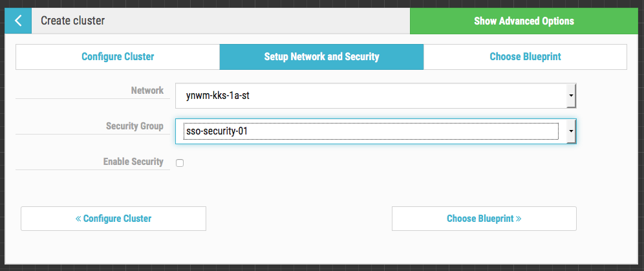Click the blank panel area between the bottom buttons

click(299, 219)
